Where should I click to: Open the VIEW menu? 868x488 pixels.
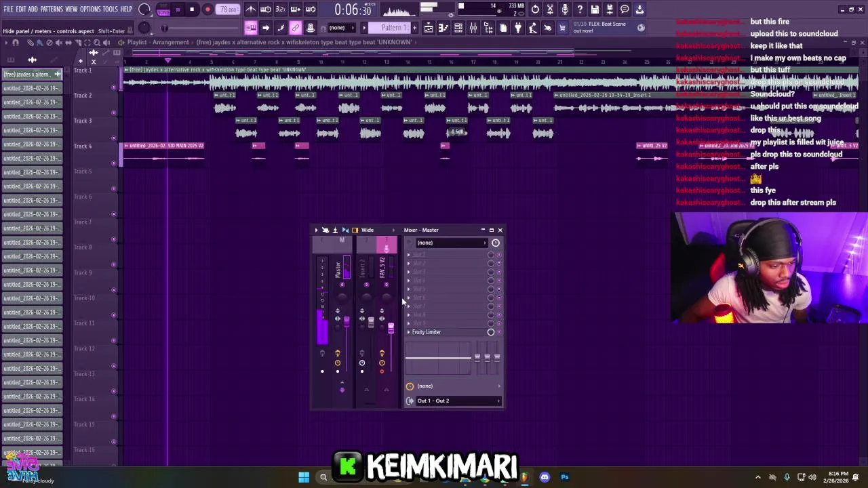coord(71,9)
